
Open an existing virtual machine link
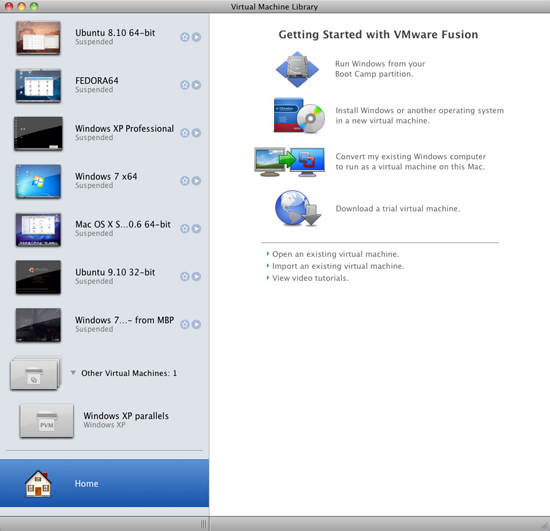[x=336, y=254]
